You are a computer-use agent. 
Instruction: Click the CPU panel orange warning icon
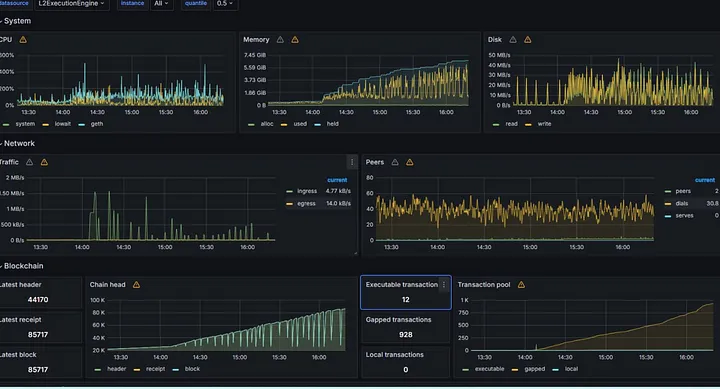click(23, 40)
